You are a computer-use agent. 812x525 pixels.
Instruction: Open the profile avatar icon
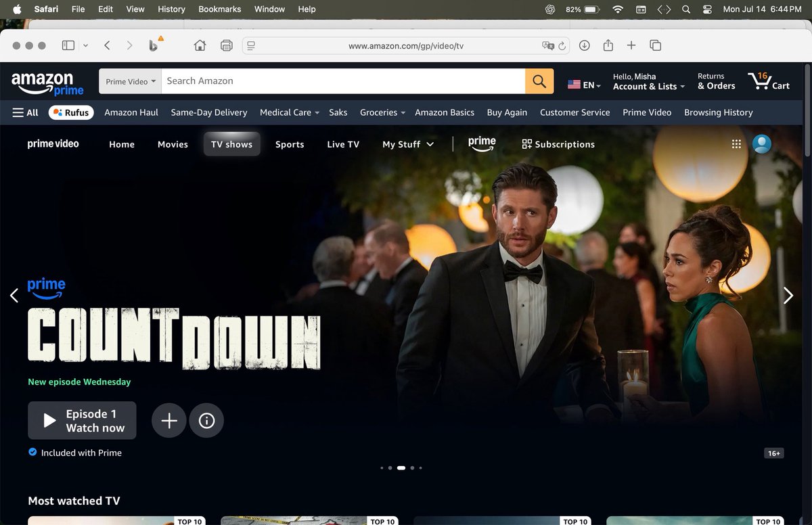(762, 144)
